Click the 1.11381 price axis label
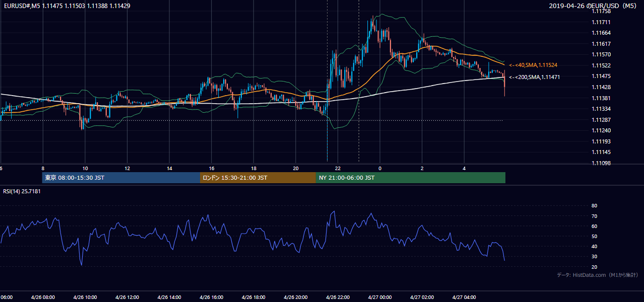 click(x=601, y=98)
